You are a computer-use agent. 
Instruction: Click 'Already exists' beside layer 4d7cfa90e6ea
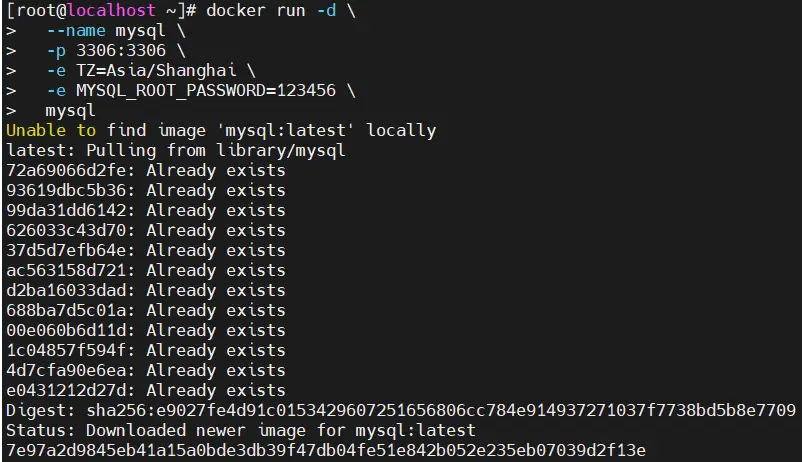215,370
